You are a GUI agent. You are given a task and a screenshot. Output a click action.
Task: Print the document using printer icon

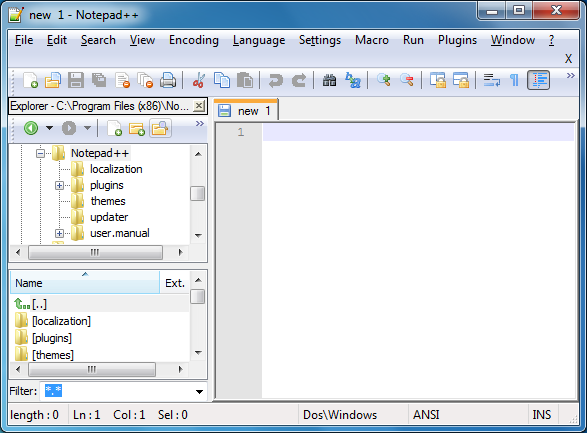coord(168,80)
